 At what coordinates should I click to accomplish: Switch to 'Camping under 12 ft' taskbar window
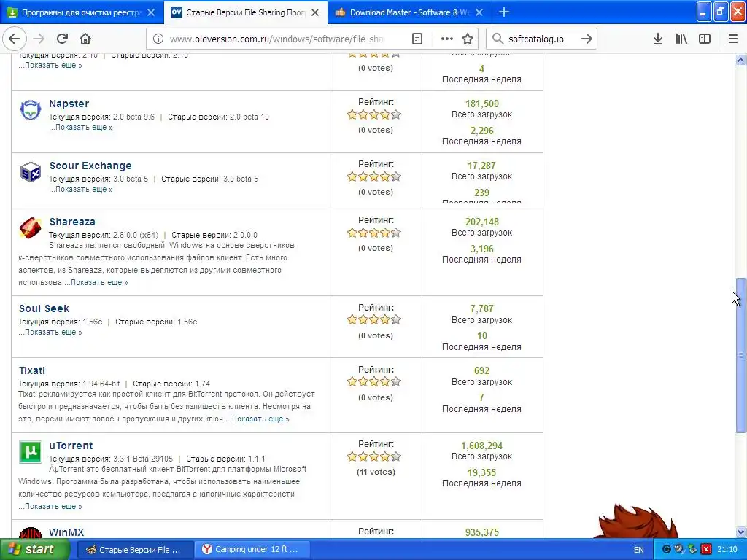[x=252, y=550]
